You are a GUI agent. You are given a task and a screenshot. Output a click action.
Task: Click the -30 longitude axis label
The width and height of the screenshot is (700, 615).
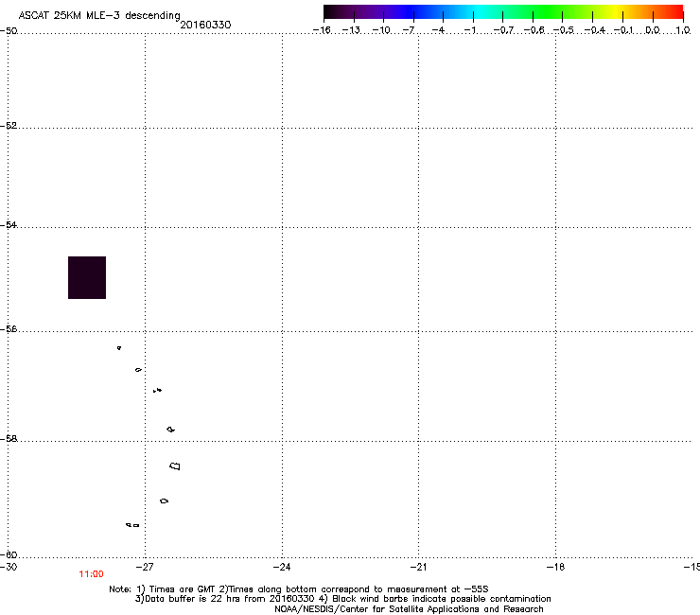[x=9, y=567]
